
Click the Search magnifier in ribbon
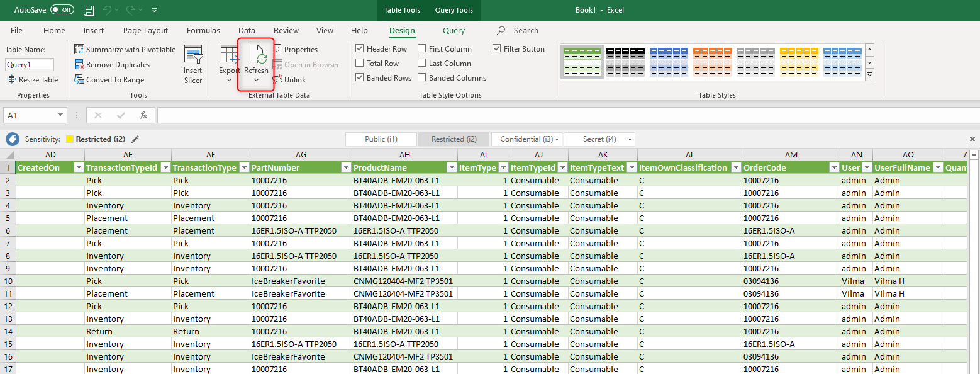coord(501,30)
